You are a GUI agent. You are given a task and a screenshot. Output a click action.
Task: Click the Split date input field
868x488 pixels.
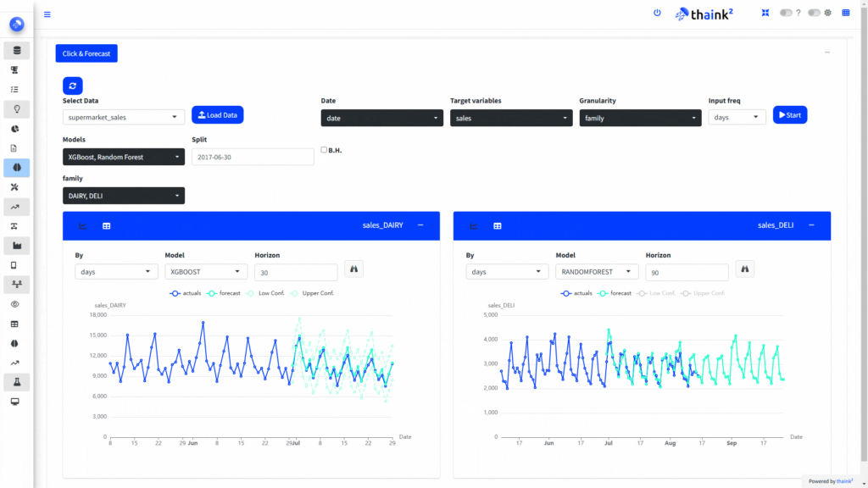coord(253,157)
